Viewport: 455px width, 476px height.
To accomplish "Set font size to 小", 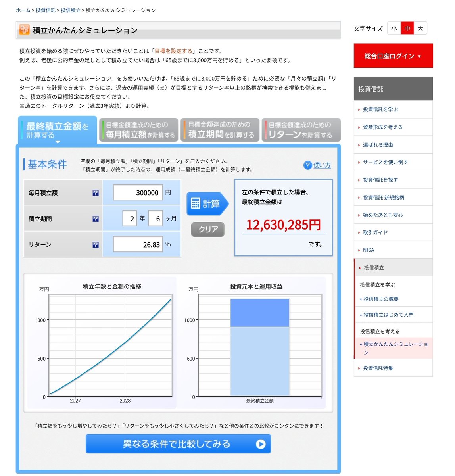I will pyautogui.click(x=394, y=29).
